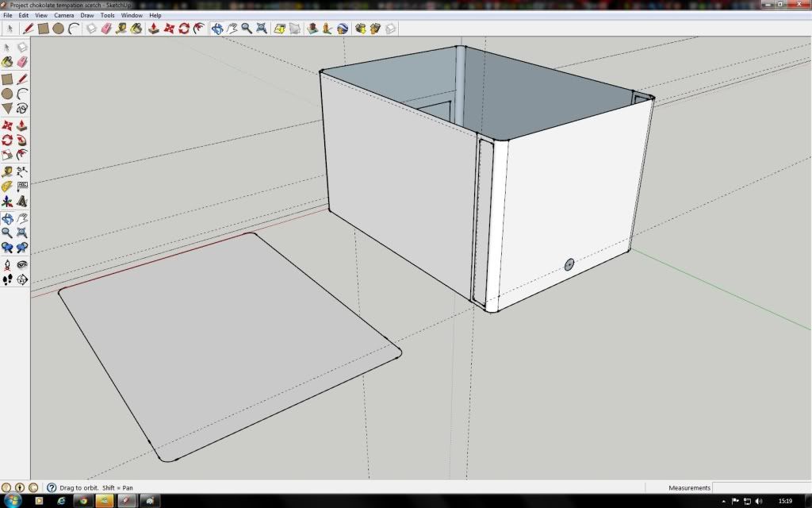Click the 15:19 taskbar clock

[786, 502]
